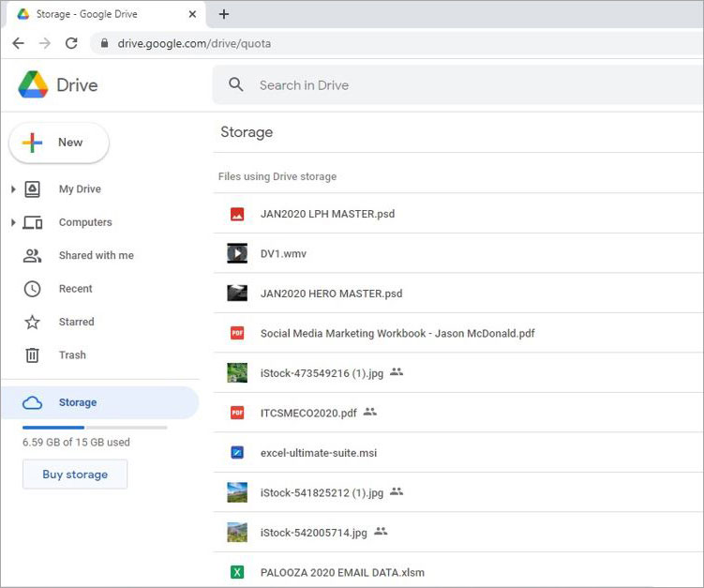Image resolution: width=704 pixels, height=588 pixels.
Task: Expand the My Drive tree arrow
Action: [13, 189]
